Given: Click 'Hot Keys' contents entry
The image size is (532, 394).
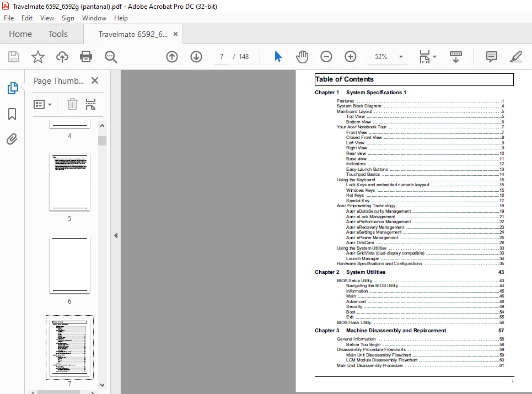Looking at the screenshot, I should 355,195.
